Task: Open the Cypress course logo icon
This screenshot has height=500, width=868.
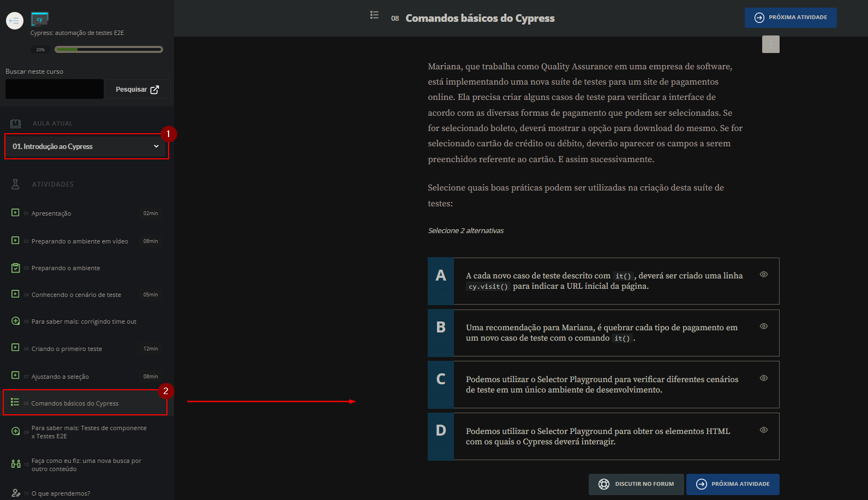Action: click(39, 19)
